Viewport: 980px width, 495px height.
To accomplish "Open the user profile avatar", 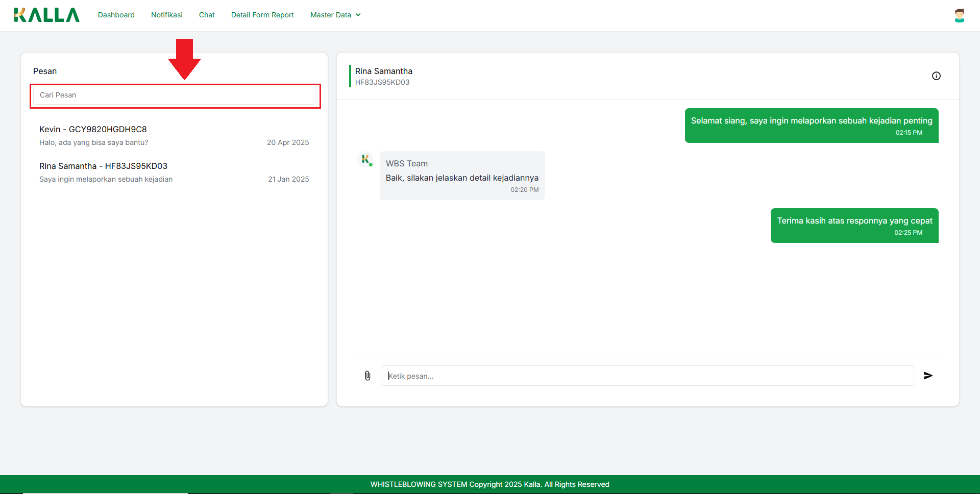I will pos(959,15).
